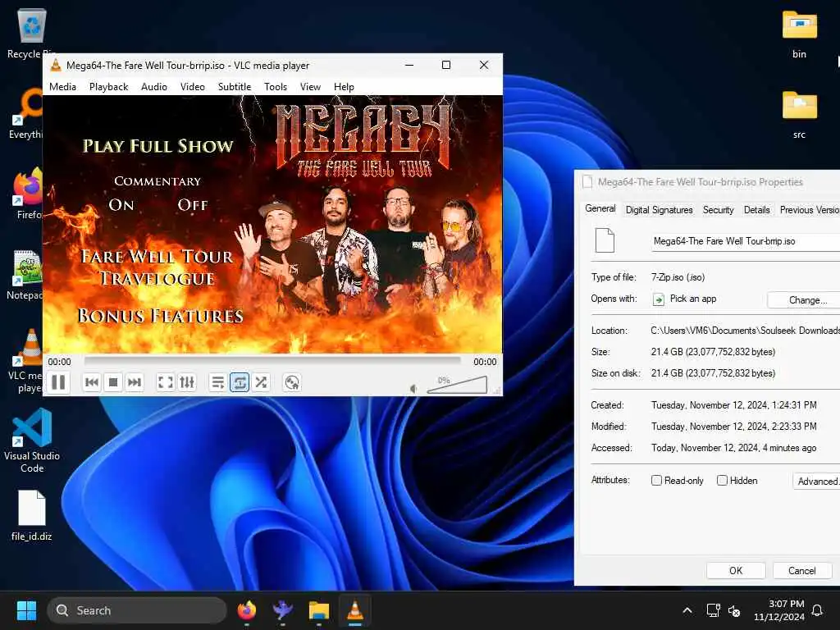Stop playback in VLC

[x=113, y=382]
